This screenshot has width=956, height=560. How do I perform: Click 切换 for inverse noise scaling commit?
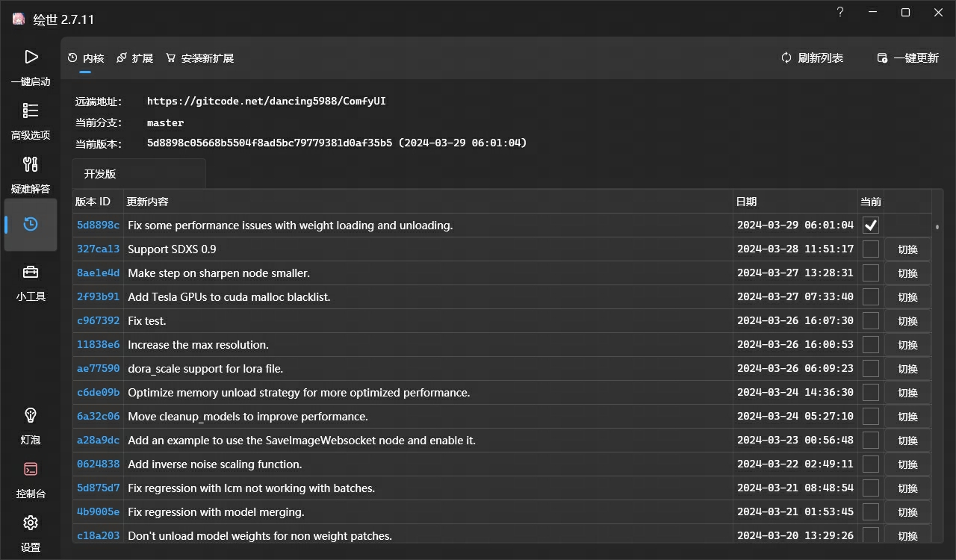coord(907,464)
